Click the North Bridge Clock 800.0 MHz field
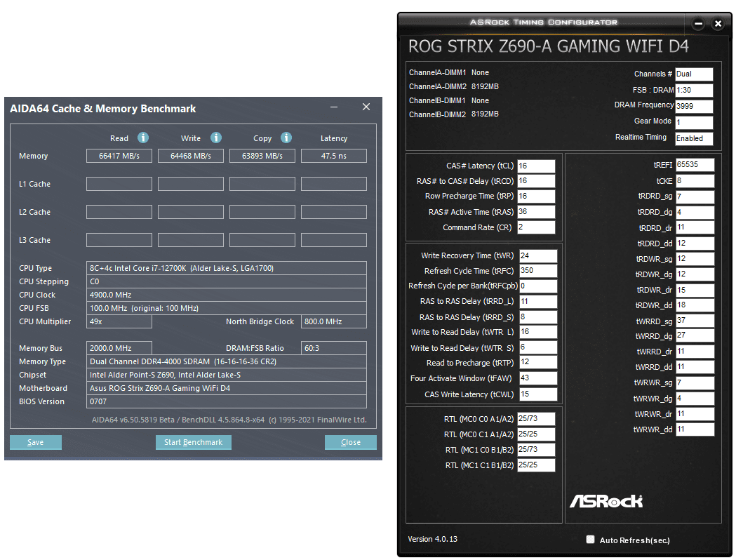 click(x=334, y=321)
